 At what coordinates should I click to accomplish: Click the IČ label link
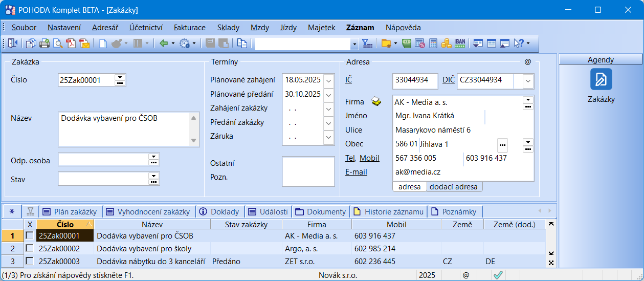(348, 80)
